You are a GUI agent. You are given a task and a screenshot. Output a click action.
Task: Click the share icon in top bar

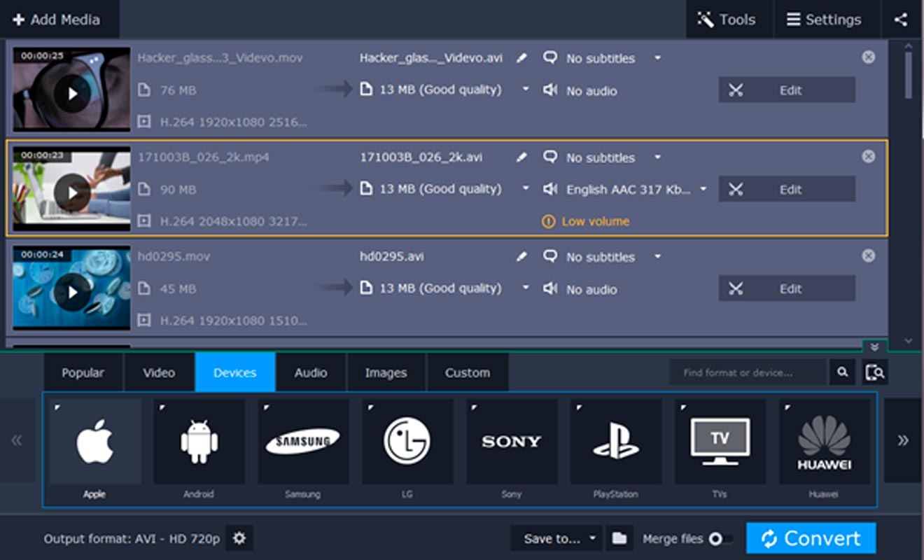(x=901, y=20)
